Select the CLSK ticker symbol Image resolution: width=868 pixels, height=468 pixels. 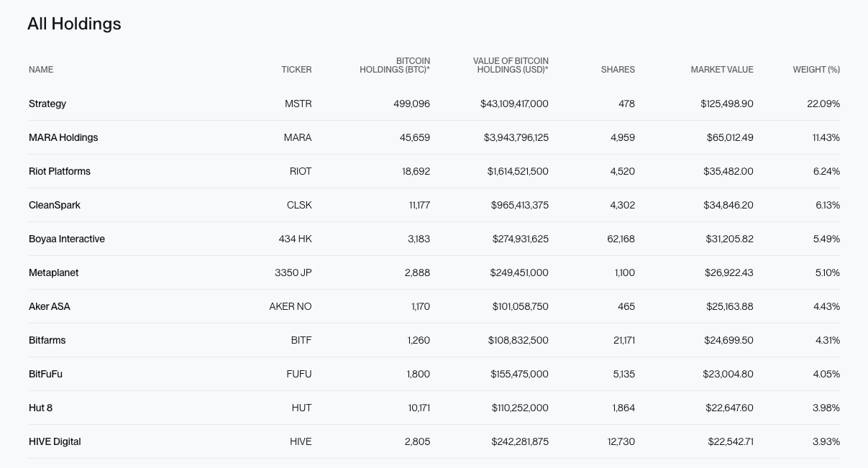pos(299,205)
